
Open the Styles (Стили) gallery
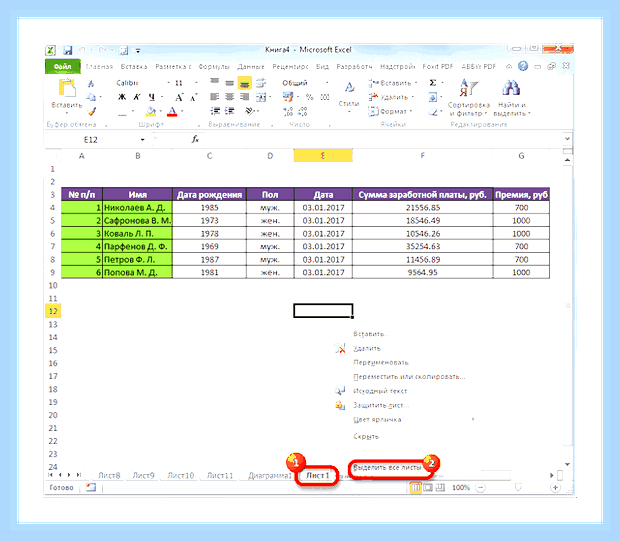349,97
